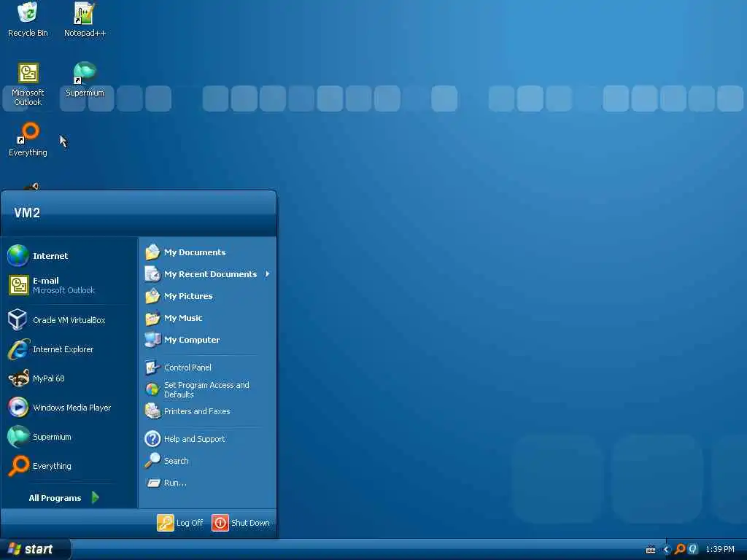Image resolution: width=747 pixels, height=560 pixels.
Task: Launch Internet Explorer from Start menu
Action: coord(69,349)
